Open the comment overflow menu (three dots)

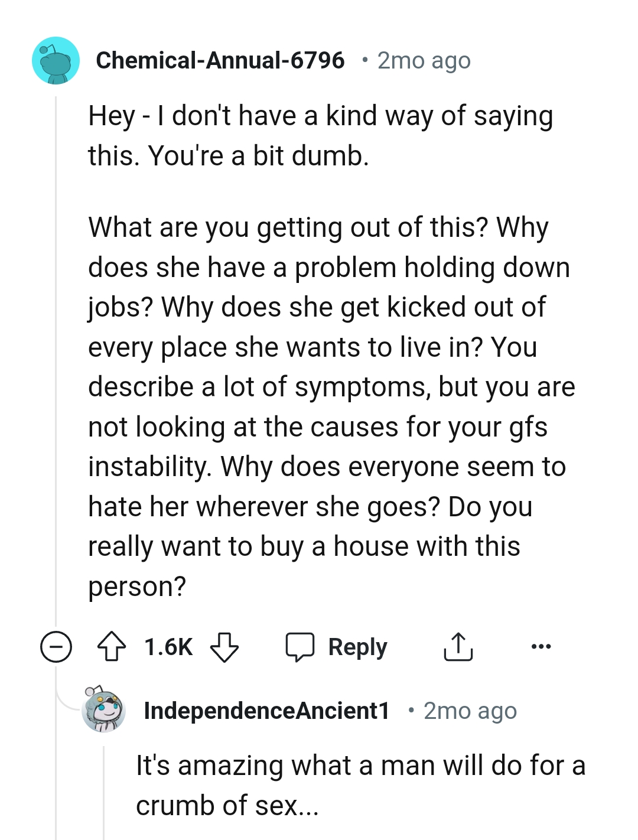tap(541, 647)
